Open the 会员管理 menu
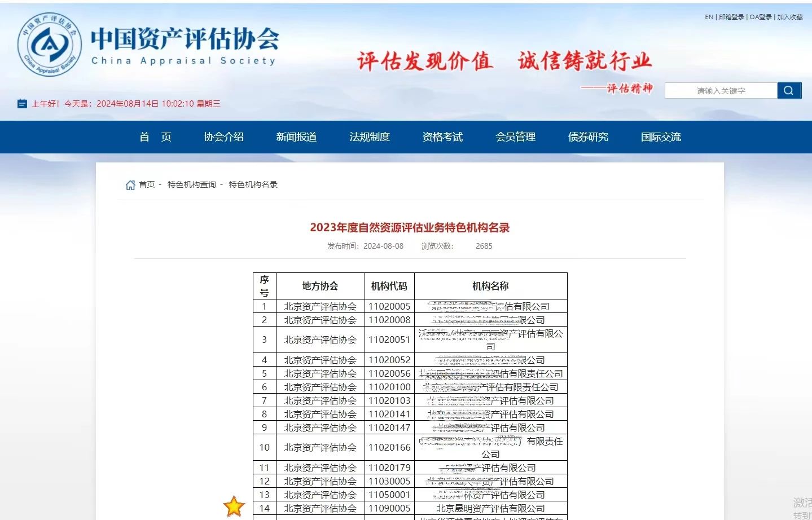Screen dimensions: 812x520 click(515, 137)
